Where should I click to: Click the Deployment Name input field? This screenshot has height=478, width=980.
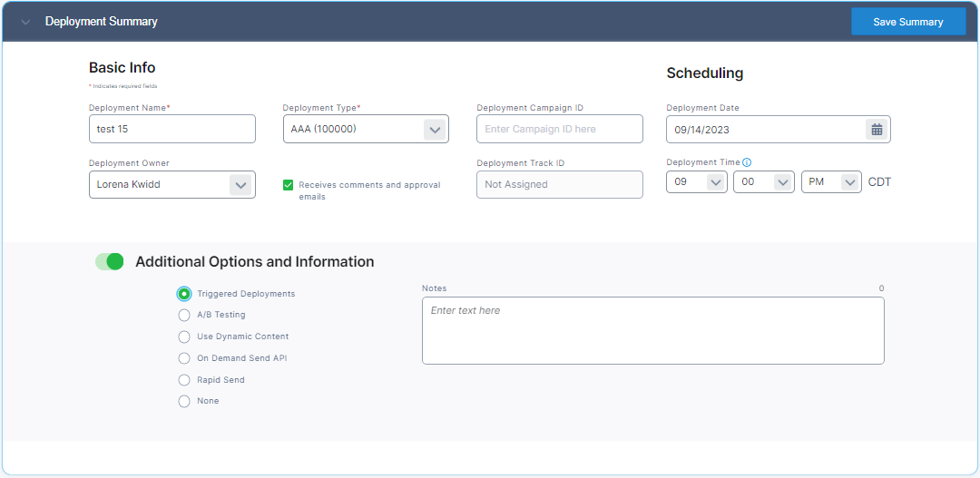(171, 129)
